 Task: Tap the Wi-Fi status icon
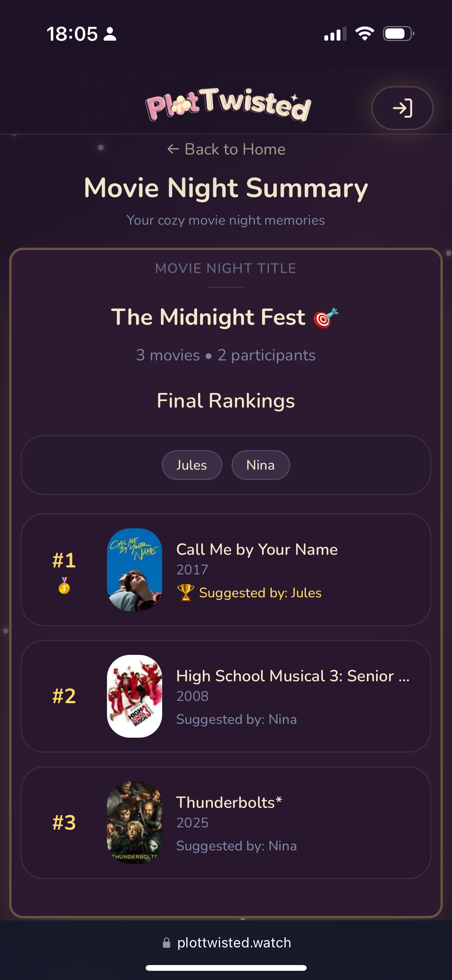click(x=365, y=34)
